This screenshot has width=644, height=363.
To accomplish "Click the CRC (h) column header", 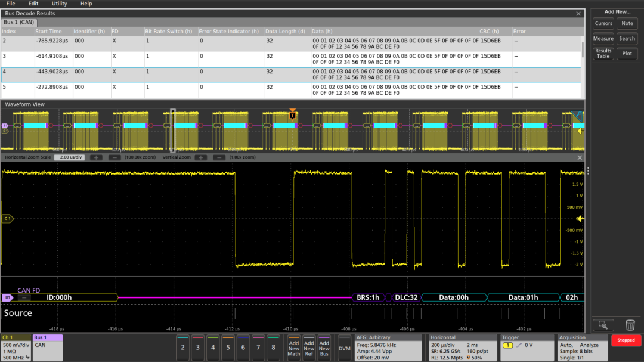I will (489, 31).
